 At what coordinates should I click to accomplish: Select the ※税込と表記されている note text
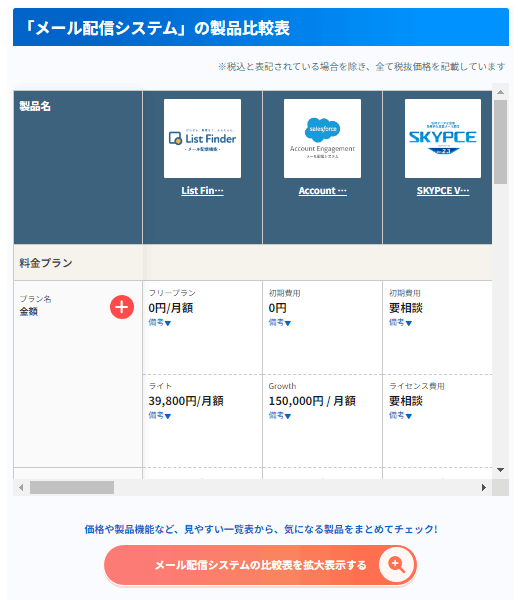(362, 67)
